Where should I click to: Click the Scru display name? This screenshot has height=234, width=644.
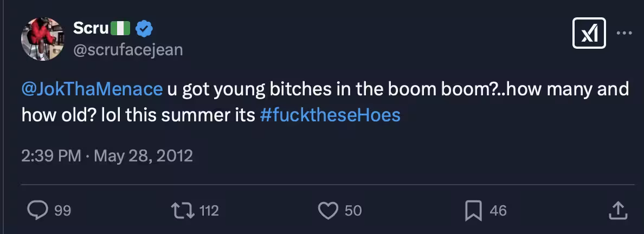[x=91, y=29]
